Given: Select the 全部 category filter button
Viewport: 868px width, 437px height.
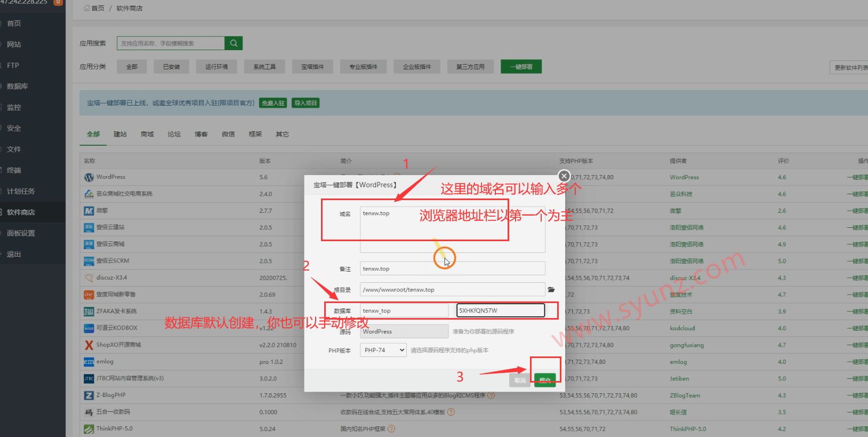Looking at the screenshot, I should (132, 67).
